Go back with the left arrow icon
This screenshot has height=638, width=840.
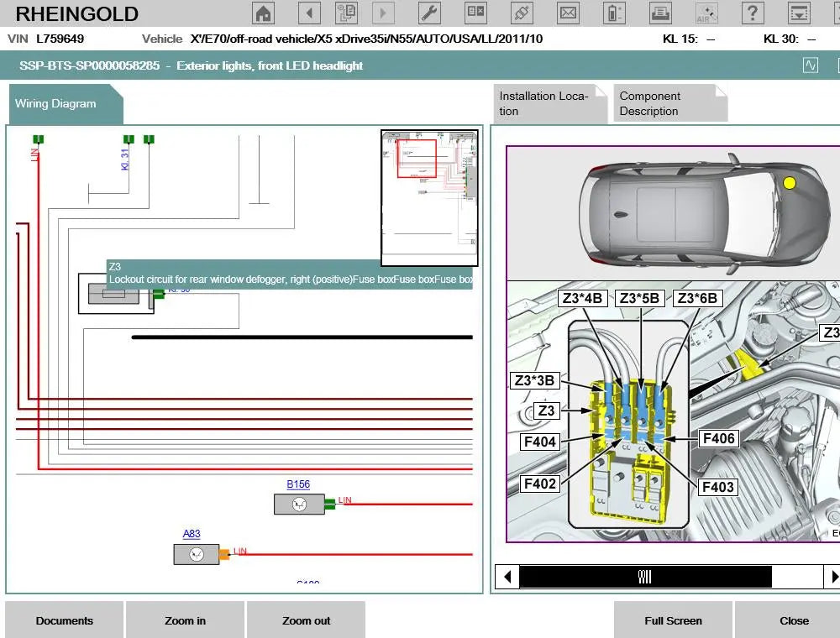pyautogui.click(x=309, y=13)
